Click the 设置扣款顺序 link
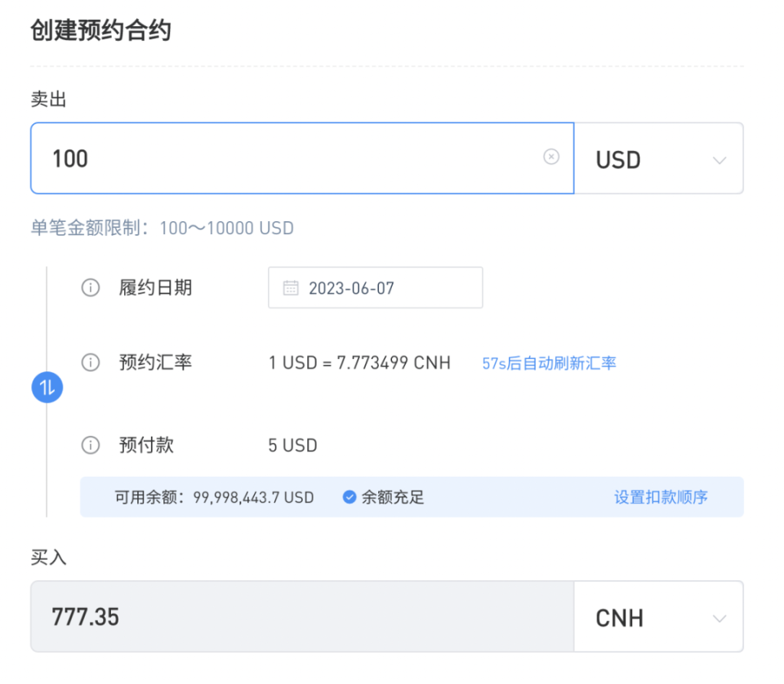The image size is (784, 684). (x=661, y=497)
